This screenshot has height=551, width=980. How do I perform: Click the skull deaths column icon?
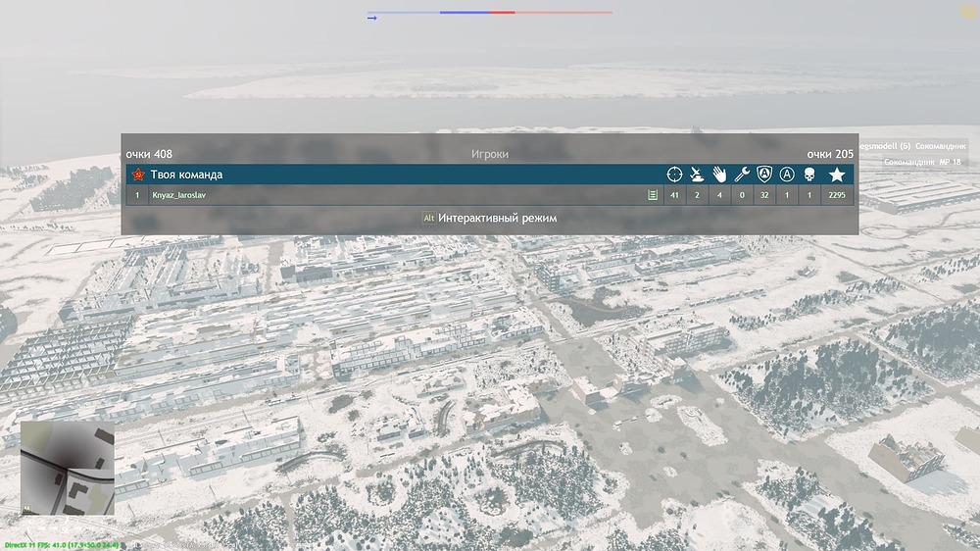(x=809, y=175)
